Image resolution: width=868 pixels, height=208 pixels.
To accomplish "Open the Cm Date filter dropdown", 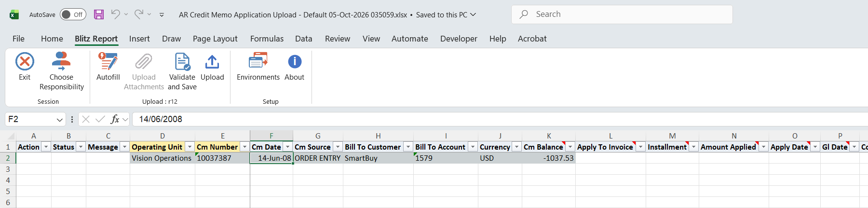I will tap(287, 147).
